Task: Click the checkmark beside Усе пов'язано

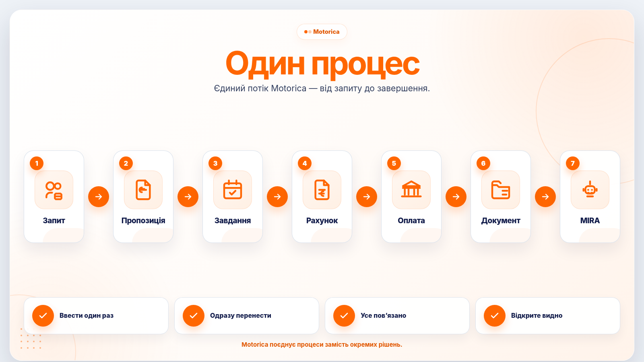Action: [x=344, y=316]
